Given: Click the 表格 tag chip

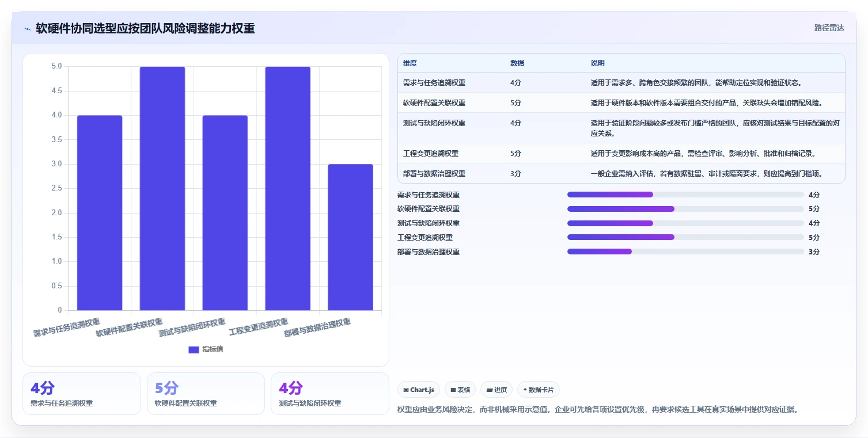Looking at the screenshot, I should click(x=460, y=390).
